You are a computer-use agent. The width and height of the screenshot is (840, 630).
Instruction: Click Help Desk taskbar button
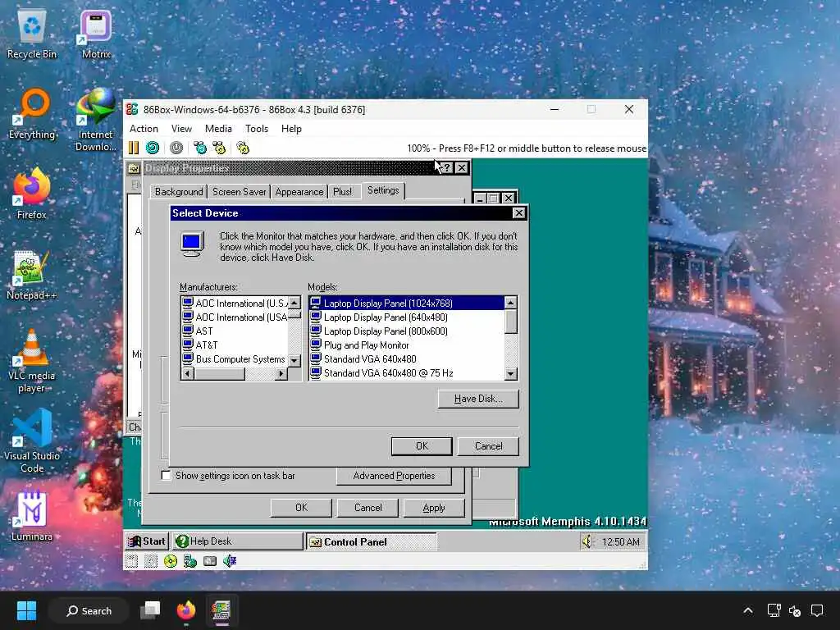(x=237, y=541)
